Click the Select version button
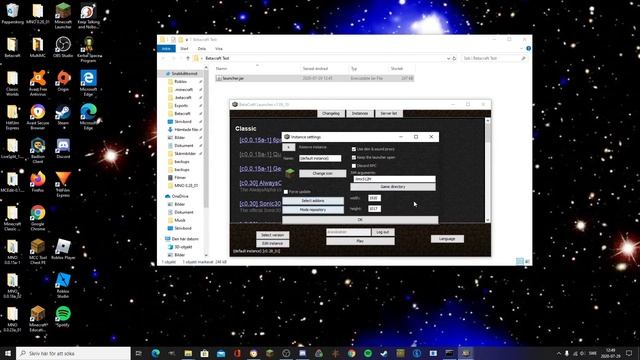 (x=273, y=235)
